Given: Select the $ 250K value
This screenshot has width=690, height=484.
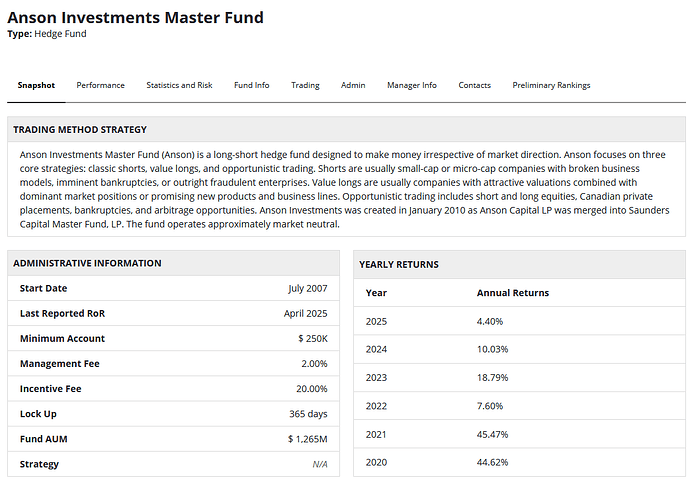Looking at the screenshot, I should pos(313,338).
